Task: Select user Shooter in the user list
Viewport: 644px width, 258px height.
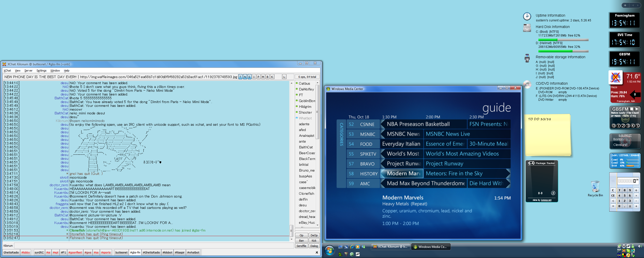Action: (305, 112)
